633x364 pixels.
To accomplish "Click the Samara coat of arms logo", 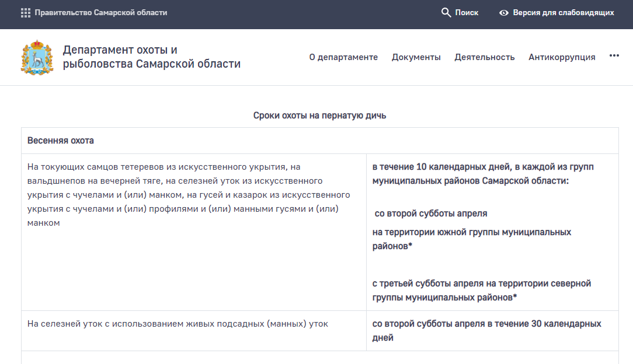I will coord(37,57).
